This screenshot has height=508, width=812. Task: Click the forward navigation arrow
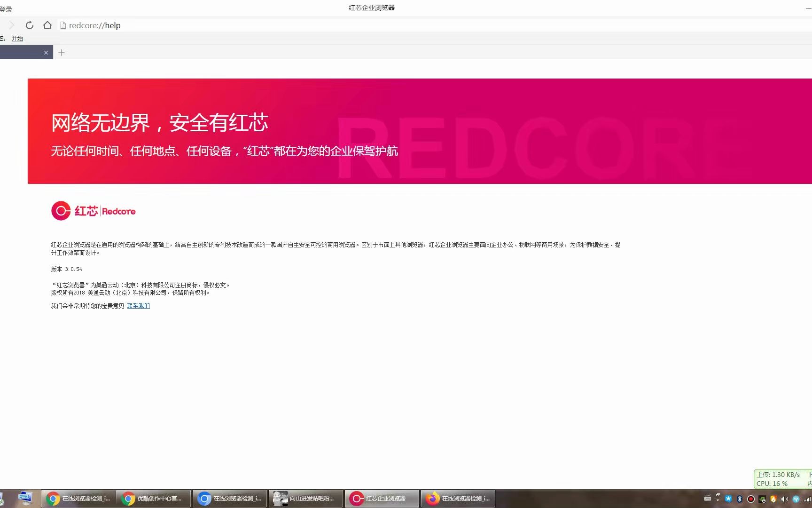point(12,25)
